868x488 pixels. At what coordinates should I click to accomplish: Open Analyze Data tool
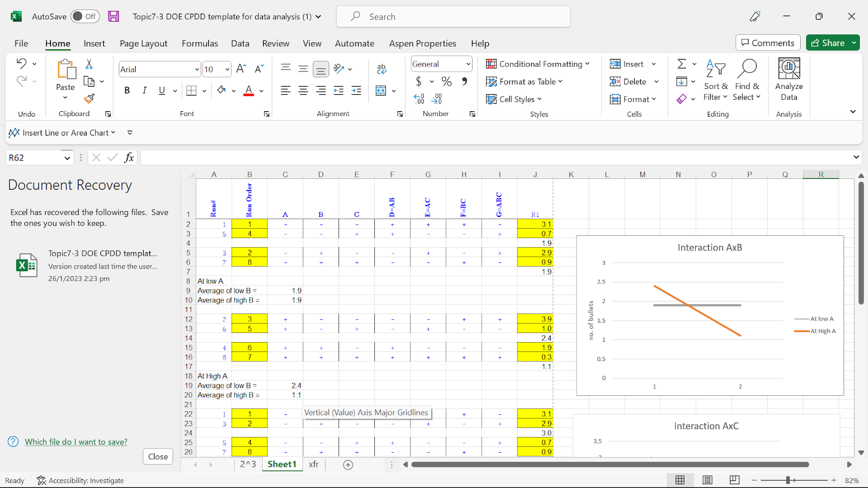tap(789, 80)
